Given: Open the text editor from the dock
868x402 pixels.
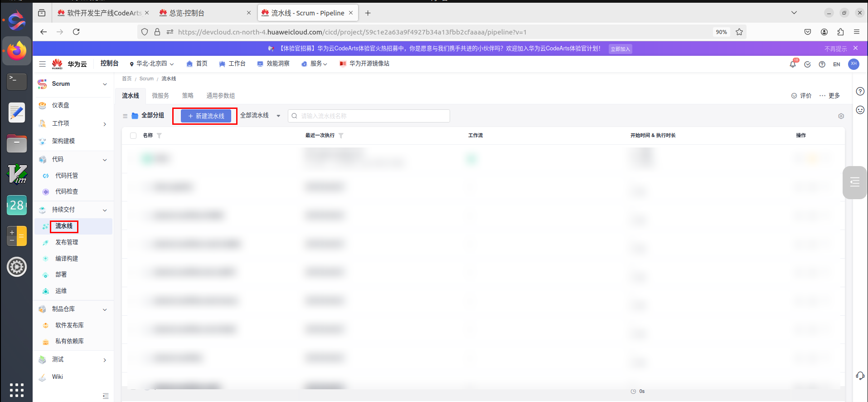Looking at the screenshot, I should [17, 113].
